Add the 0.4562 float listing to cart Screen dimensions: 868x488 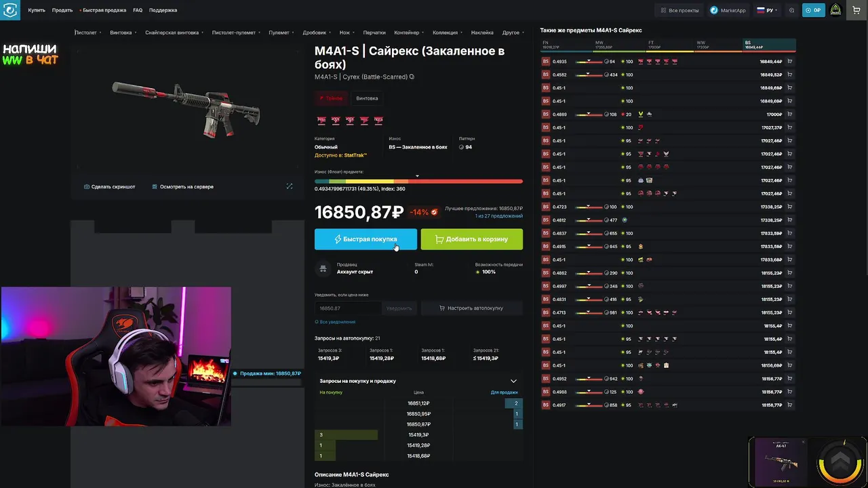coord(789,75)
